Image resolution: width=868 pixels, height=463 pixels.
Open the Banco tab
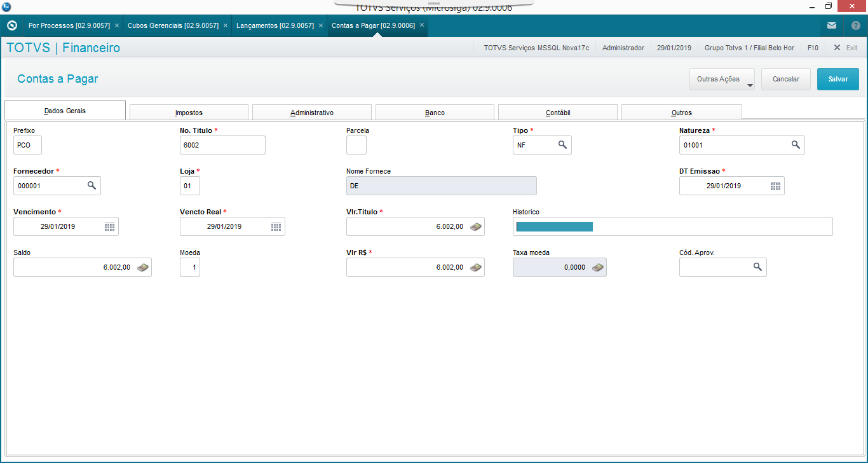tap(435, 112)
